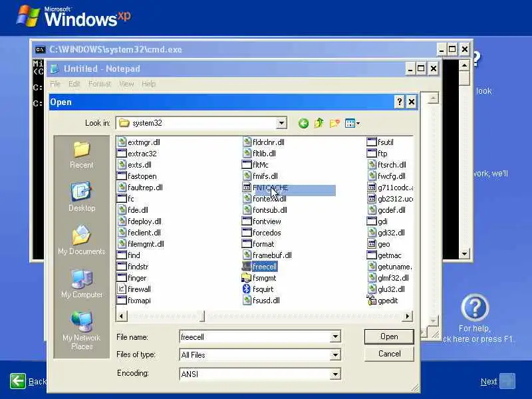Click the Cancel button
The height and width of the screenshot is (399, 532).
[x=389, y=354]
